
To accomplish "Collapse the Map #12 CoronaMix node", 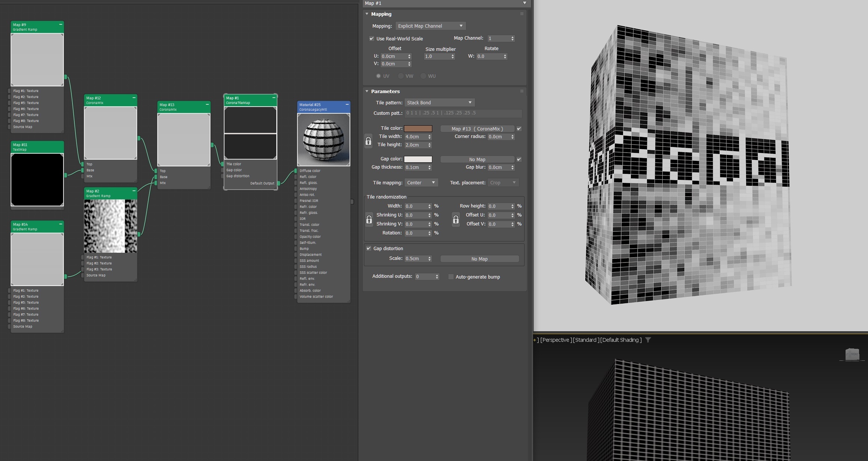I will (134, 98).
